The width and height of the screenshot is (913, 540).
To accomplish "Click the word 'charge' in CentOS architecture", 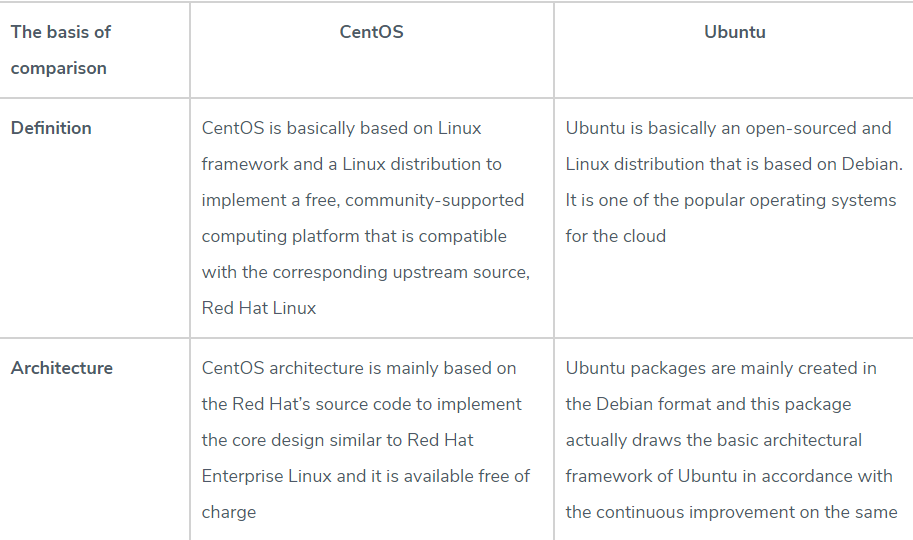I will pyautogui.click(x=229, y=513).
